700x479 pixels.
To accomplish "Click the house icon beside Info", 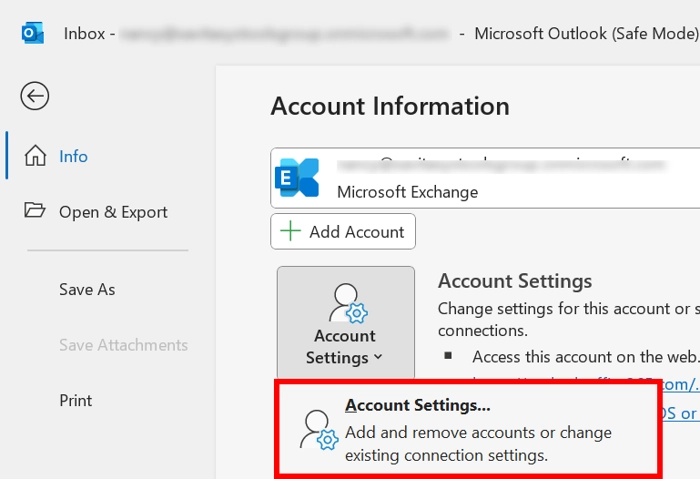I will pyautogui.click(x=35, y=156).
